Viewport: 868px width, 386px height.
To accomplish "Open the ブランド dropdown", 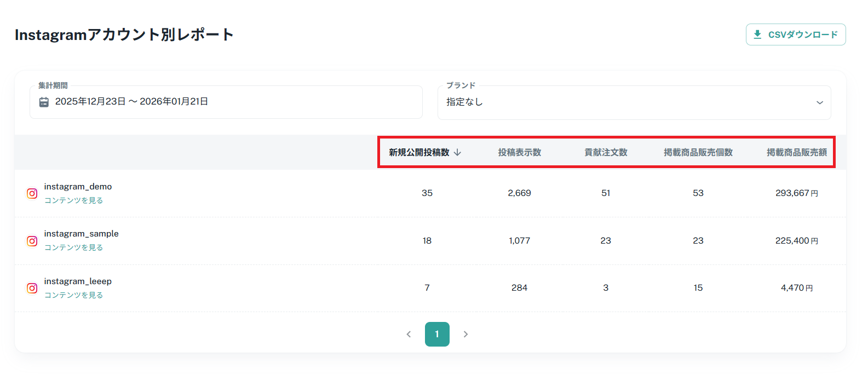I will (634, 102).
